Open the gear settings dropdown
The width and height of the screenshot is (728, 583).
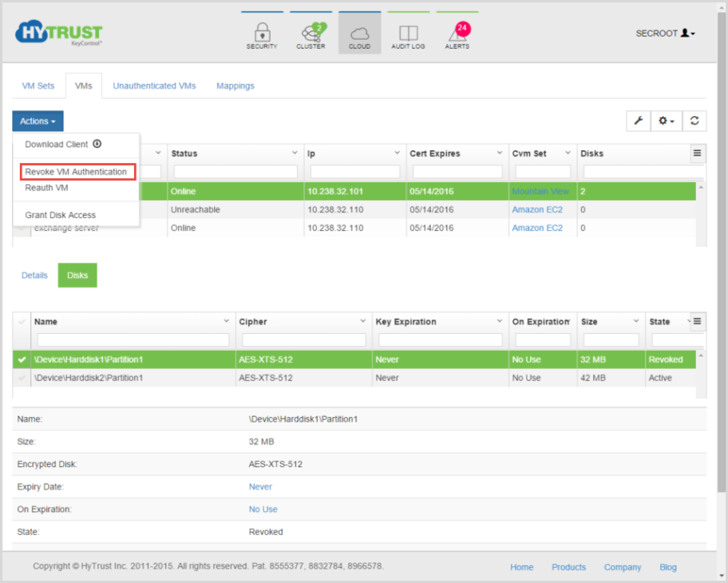pyautogui.click(x=667, y=121)
